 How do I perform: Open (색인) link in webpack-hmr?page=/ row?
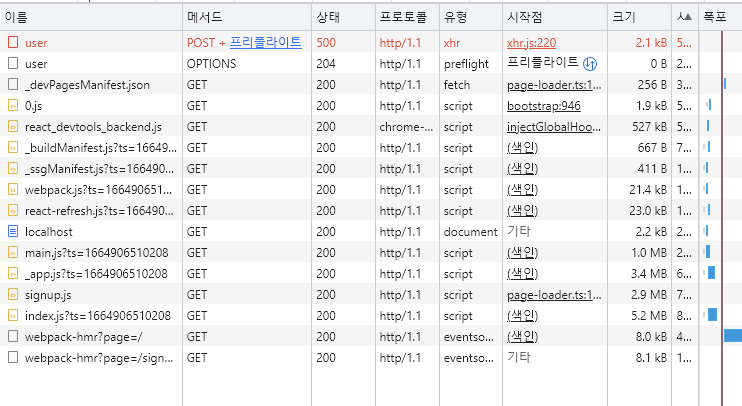click(x=522, y=336)
